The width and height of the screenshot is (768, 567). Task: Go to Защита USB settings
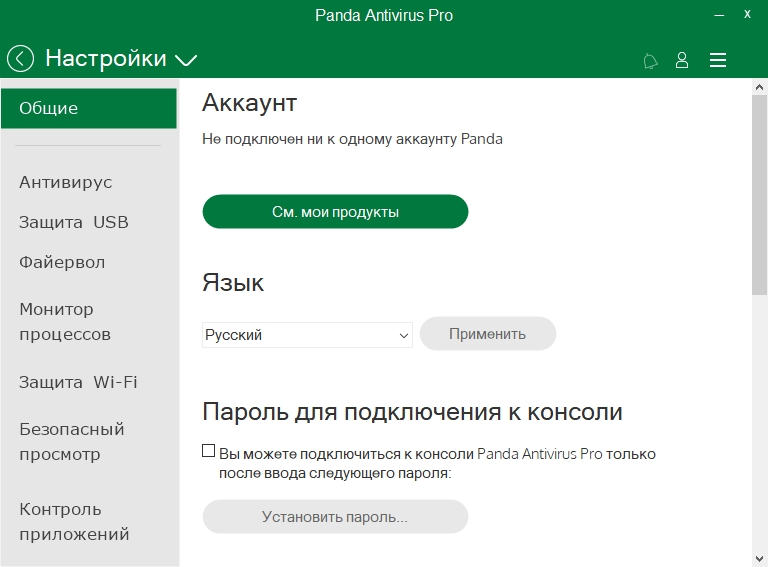(74, 222)
